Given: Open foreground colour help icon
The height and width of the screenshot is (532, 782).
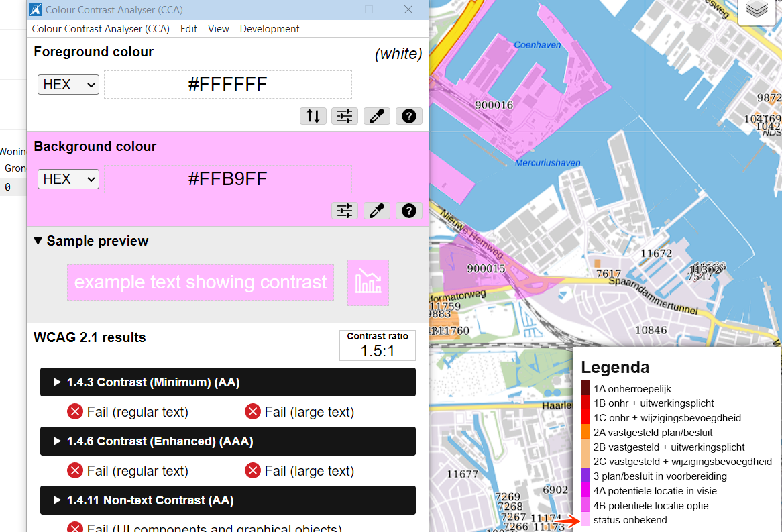Looking at the screenshot, I should click(x=408, y=116).
